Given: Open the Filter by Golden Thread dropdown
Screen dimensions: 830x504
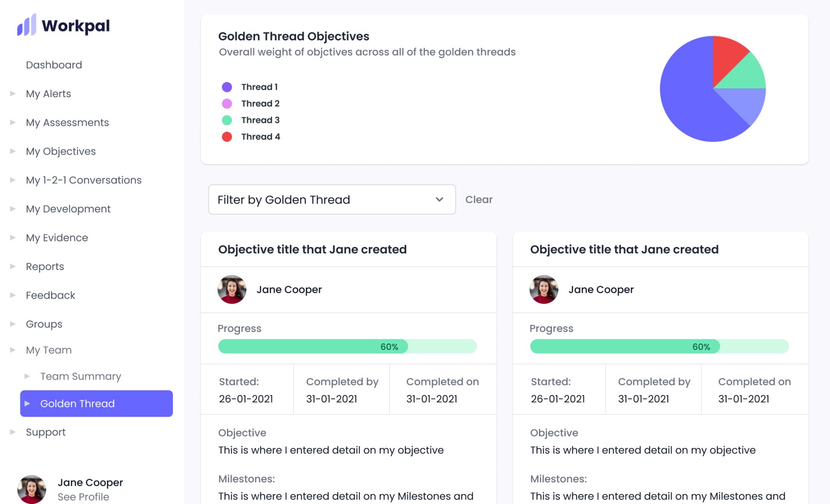Looking at the screenshot, I should coord(332,200).
